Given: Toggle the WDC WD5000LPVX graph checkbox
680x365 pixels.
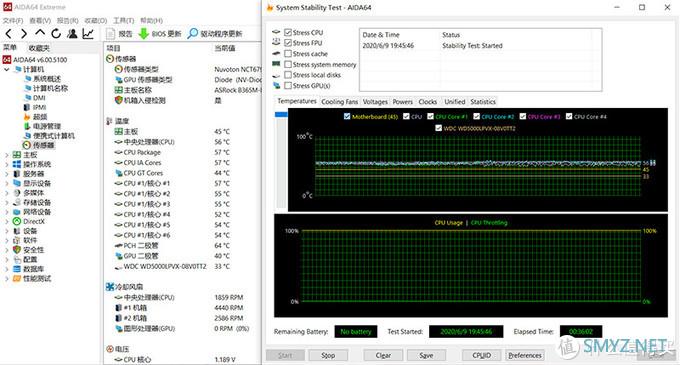Looking at the screenshot, I should [x=438, y=128].
